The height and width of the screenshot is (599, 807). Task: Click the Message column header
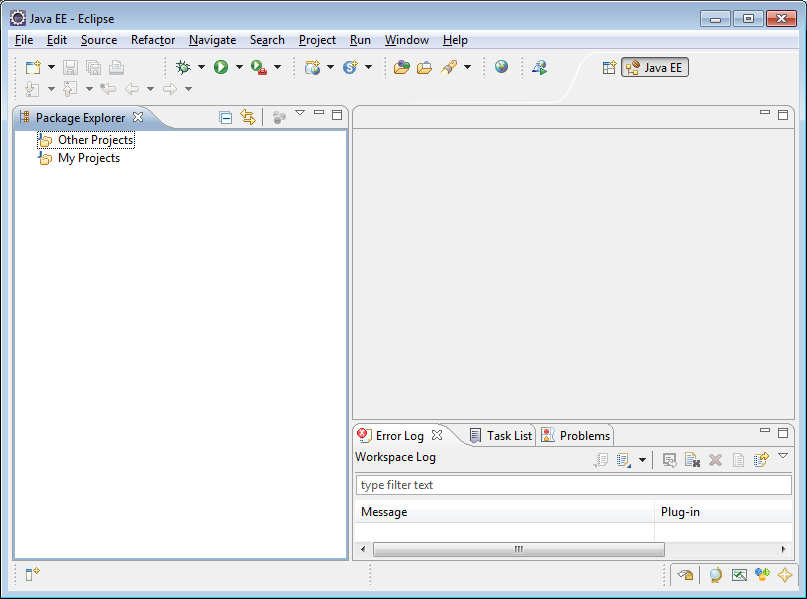pos(504,512)
